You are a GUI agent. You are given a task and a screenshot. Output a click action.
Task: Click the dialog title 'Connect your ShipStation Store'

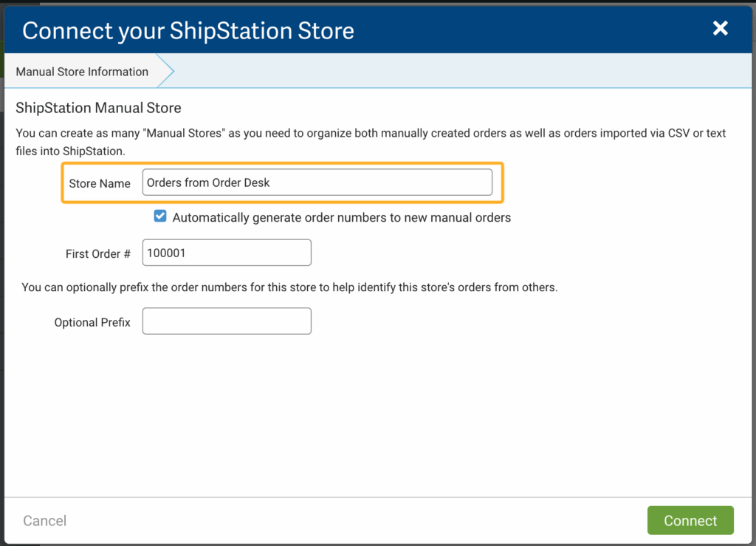[188, 30]
